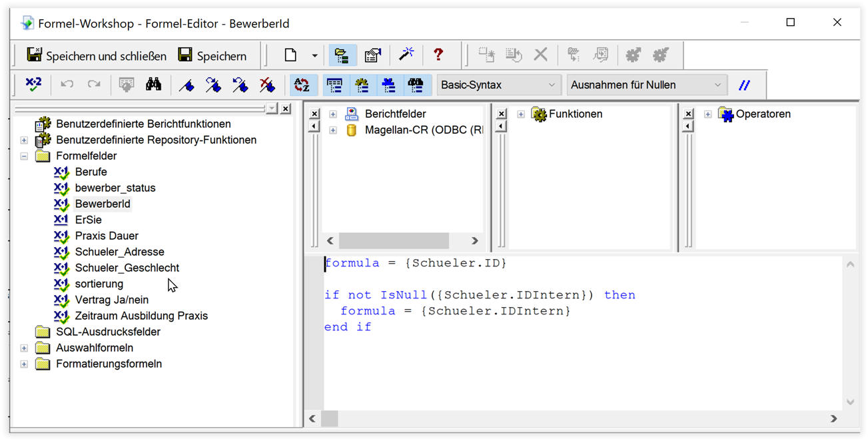Toggle the sort trees A-Z button

[302, 85]
